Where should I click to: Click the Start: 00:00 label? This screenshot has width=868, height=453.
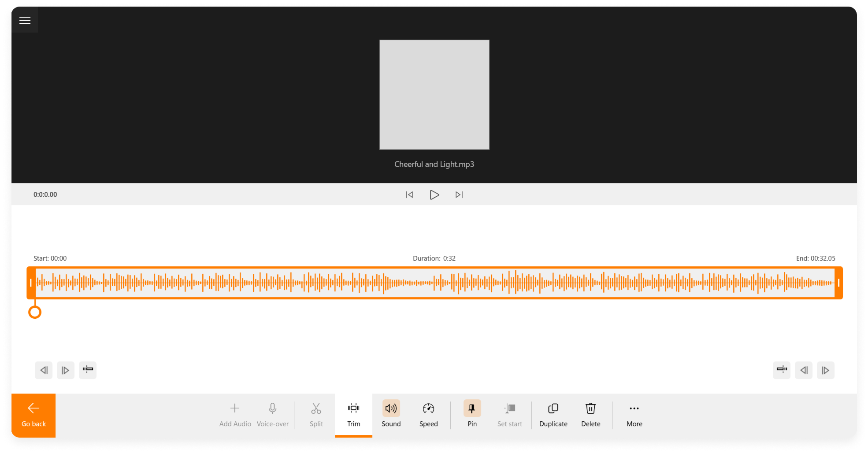pos(50,258)
